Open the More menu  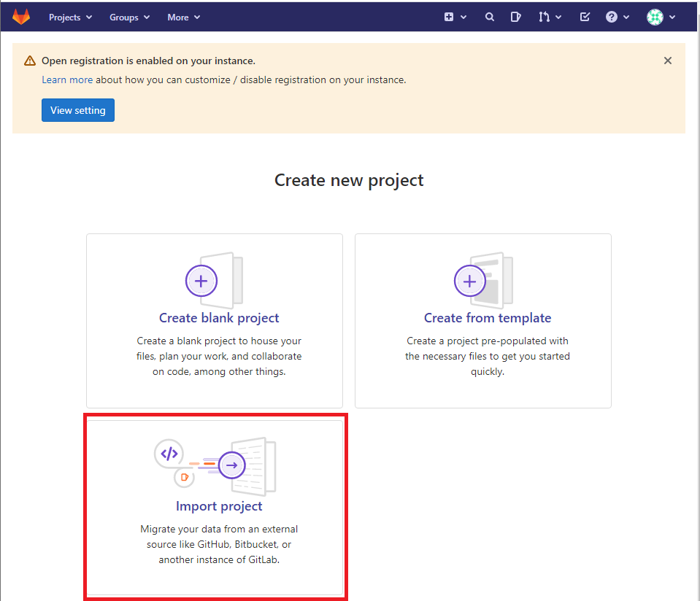[x=183, y=18]
